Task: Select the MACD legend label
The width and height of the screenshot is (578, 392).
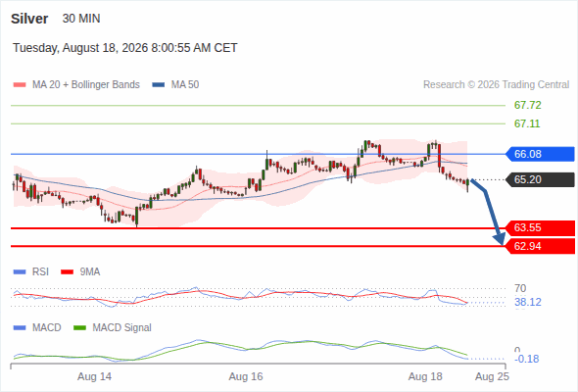Action: click(47, 328)
